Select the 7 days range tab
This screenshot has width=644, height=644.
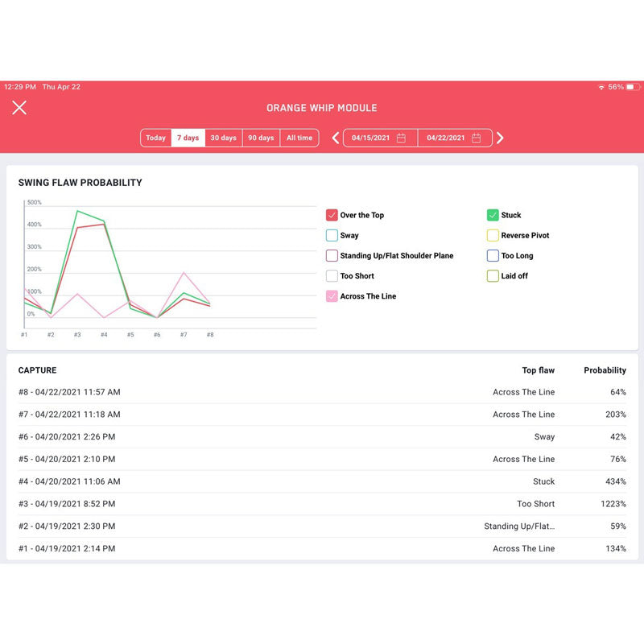[x=188, y=138]
